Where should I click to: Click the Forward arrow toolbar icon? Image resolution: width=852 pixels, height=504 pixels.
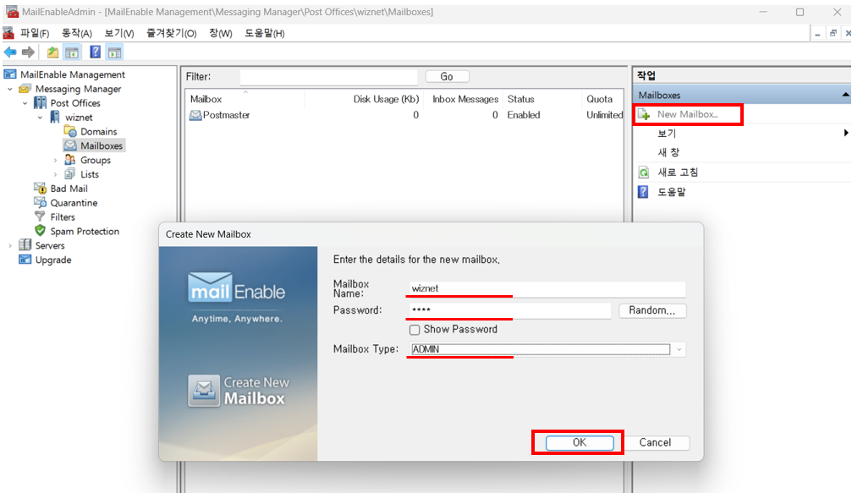click(28, 52)
